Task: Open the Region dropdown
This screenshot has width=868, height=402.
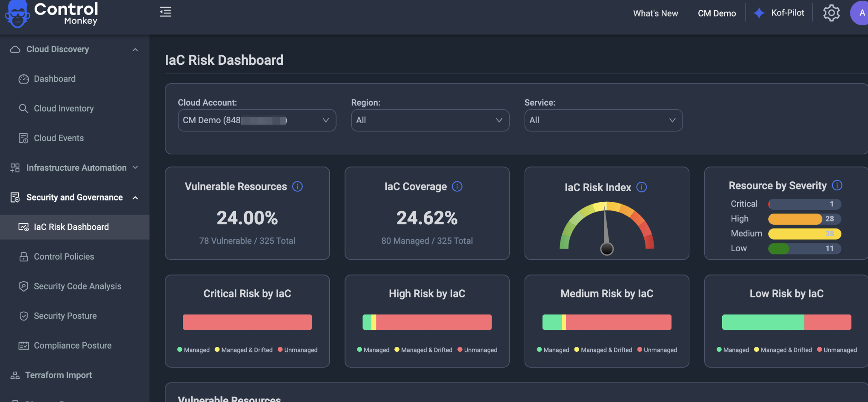Action: tap(430, 120)
